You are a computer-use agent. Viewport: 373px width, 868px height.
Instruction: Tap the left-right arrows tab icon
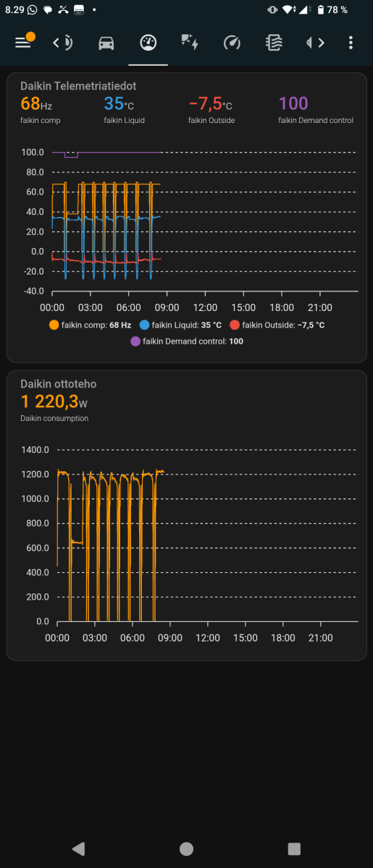click(x=315, y=43)
